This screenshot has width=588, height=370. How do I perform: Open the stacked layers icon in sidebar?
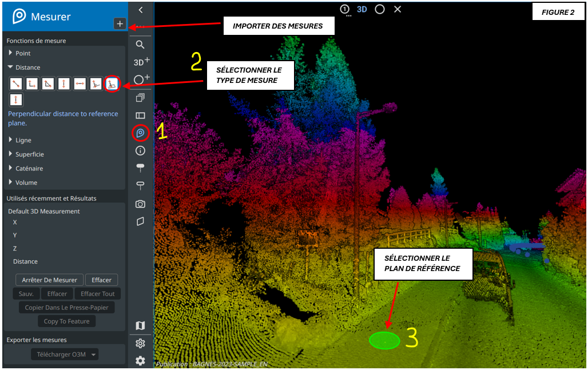(140, 97)
